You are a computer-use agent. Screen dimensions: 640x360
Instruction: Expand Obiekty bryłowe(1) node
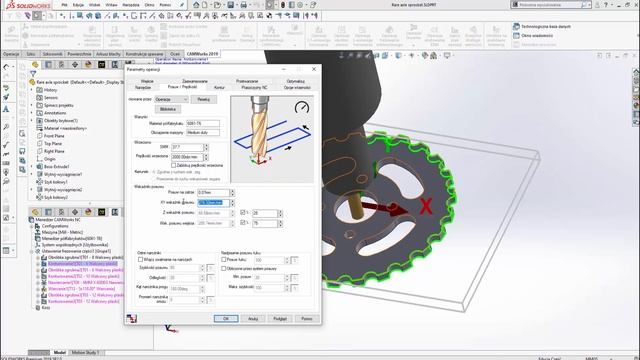[x=32, y=121]
